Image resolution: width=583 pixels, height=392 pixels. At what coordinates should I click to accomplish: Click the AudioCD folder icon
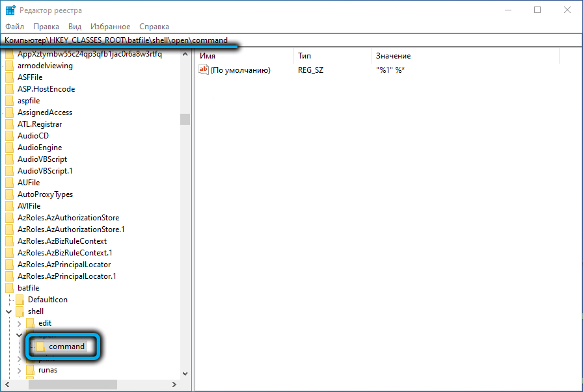click(10, 136)
